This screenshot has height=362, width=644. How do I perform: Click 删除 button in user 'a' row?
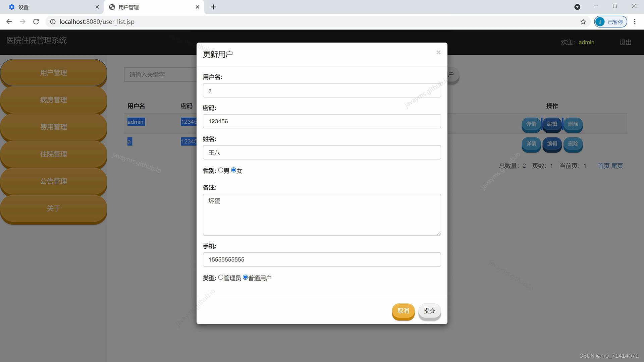573,144
